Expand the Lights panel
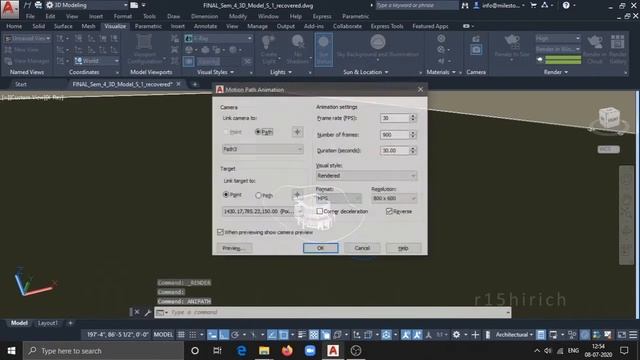 [281, 72]
